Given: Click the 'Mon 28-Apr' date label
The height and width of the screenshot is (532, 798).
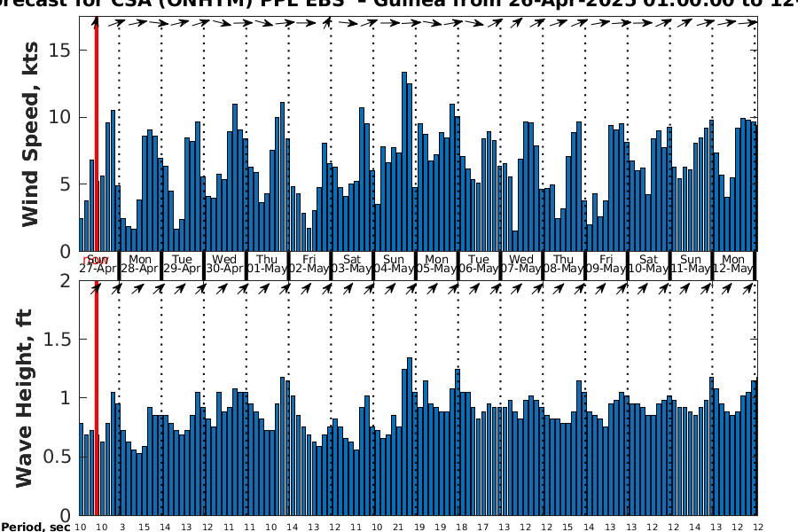Looking at the screenshot, I should coord(140,264).
